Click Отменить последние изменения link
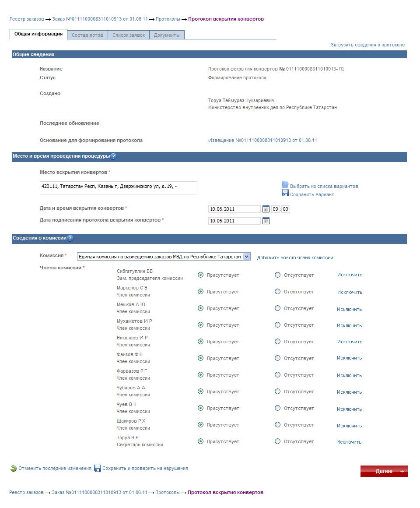 (x=55, y=469)
